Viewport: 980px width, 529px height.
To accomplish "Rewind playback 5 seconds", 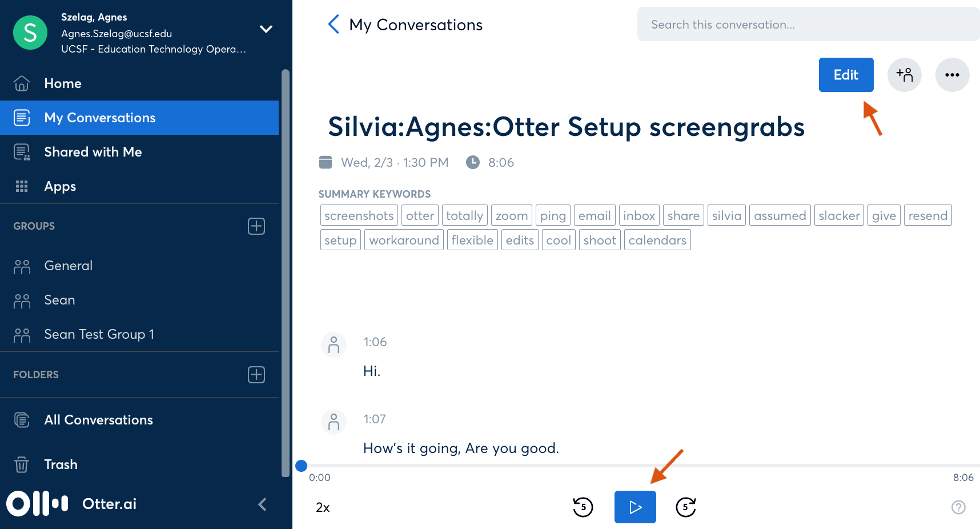I will pyautogui.click(x=583, y=507).
